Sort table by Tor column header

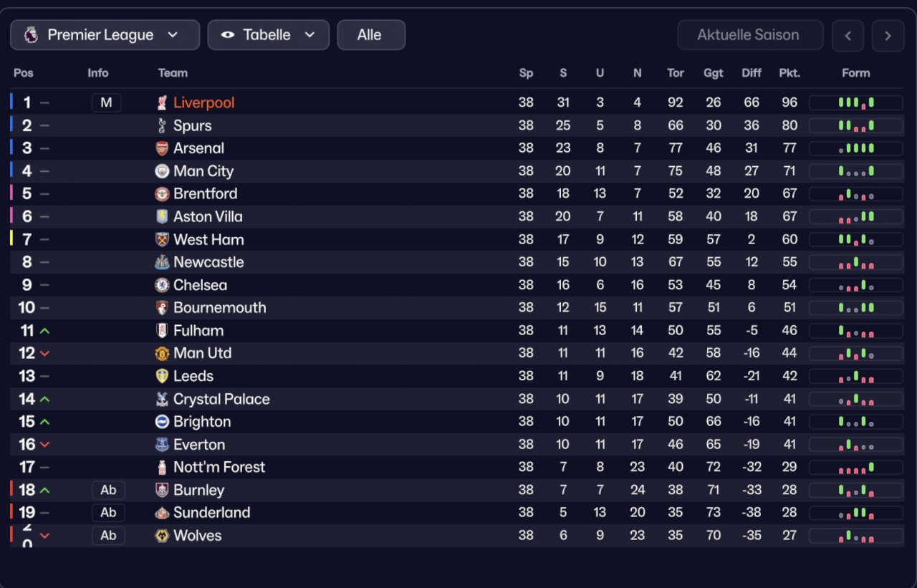pyautogui.click(x=676, y=73)
